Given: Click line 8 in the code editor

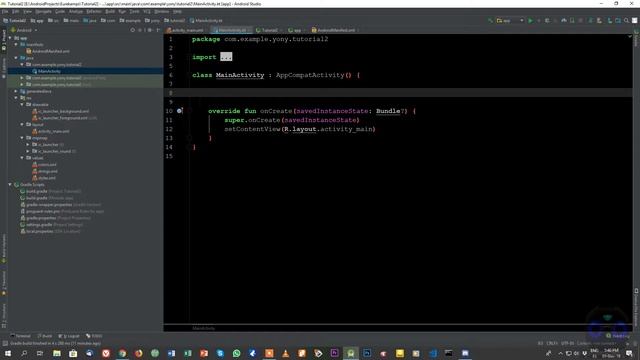Looking at the screenshot, I should tap(398, 93).
